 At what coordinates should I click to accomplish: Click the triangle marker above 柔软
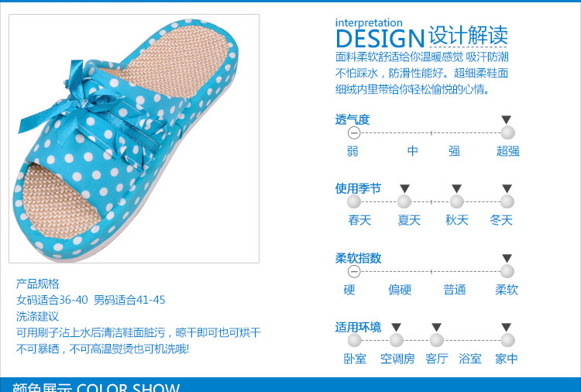pyautogui.click(x=507, y=258)
